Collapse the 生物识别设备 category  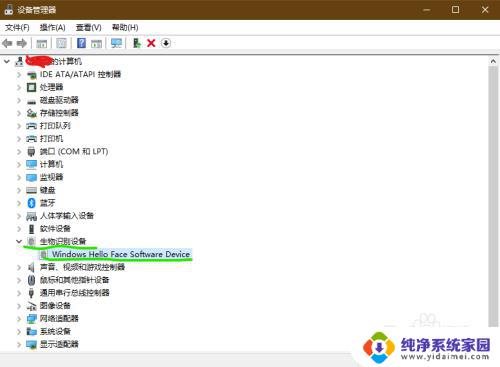19,241
